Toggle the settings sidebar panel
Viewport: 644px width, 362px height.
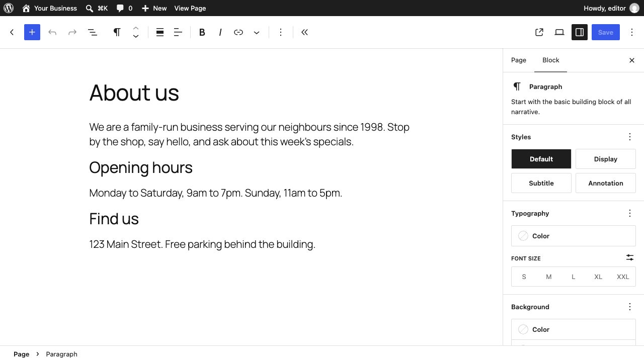[x=580, y=32]
